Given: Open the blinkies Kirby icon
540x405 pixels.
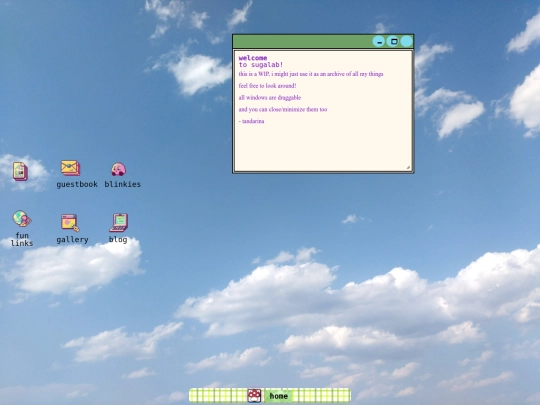Looking at the screenshot, I should pyautogui.click(x=118, y=169).
